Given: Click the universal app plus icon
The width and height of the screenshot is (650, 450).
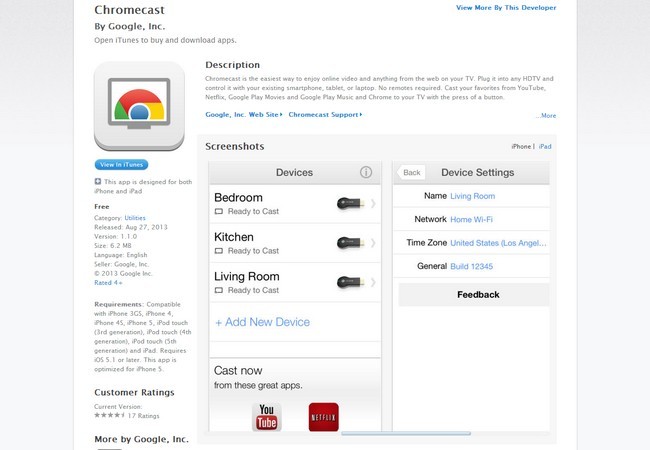Looking at the screenshot, I should pyautogui.click(x=97, y=181).
